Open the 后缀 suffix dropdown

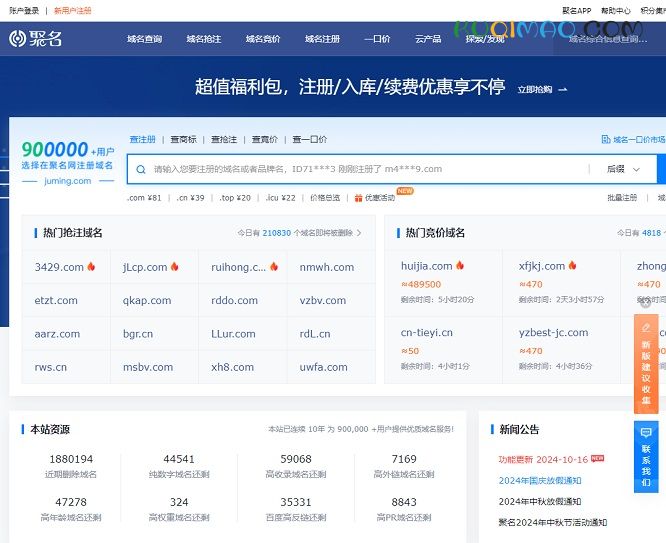point(623,170)
